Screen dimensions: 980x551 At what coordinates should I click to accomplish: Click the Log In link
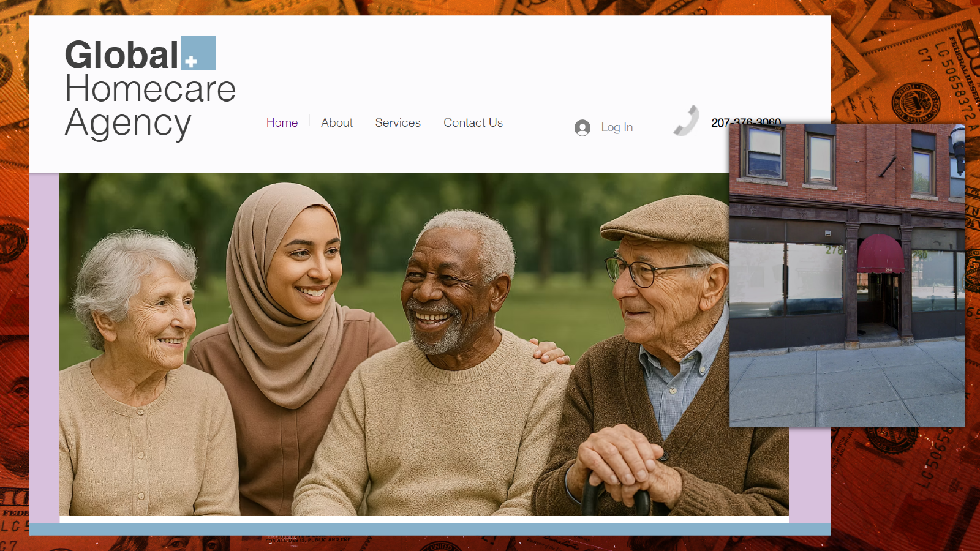(x=616, y=127)
